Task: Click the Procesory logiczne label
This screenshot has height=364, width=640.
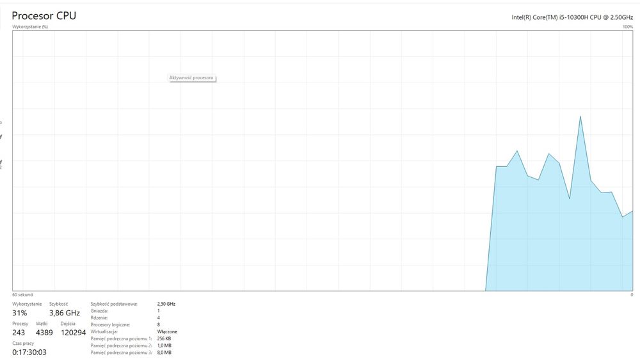Action: [110, 325]
